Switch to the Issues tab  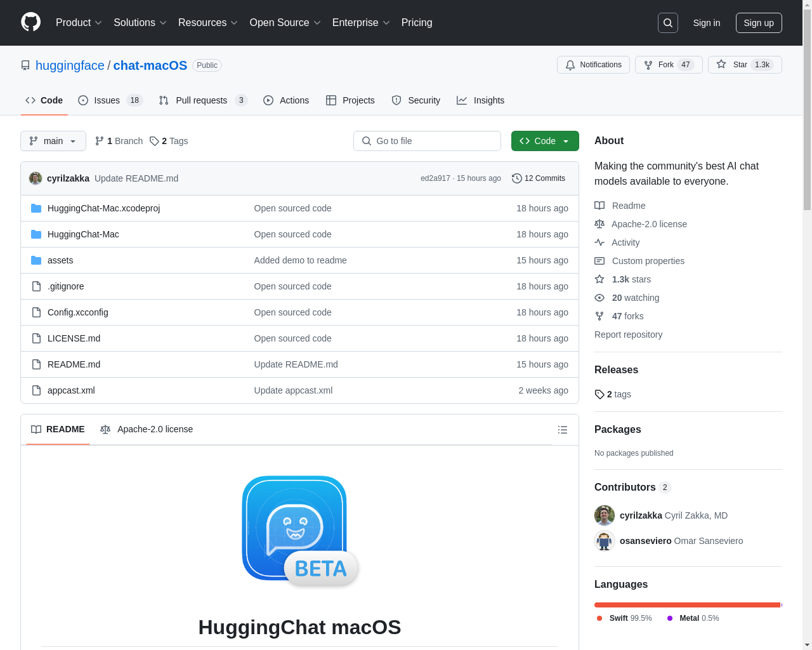point(110,100)
